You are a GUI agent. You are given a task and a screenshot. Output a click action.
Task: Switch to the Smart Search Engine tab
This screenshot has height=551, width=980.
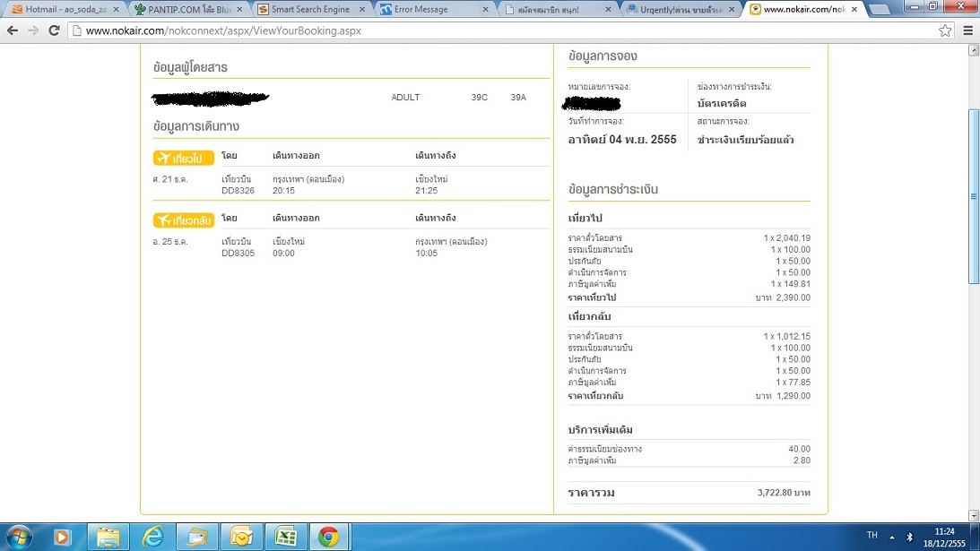310,9
